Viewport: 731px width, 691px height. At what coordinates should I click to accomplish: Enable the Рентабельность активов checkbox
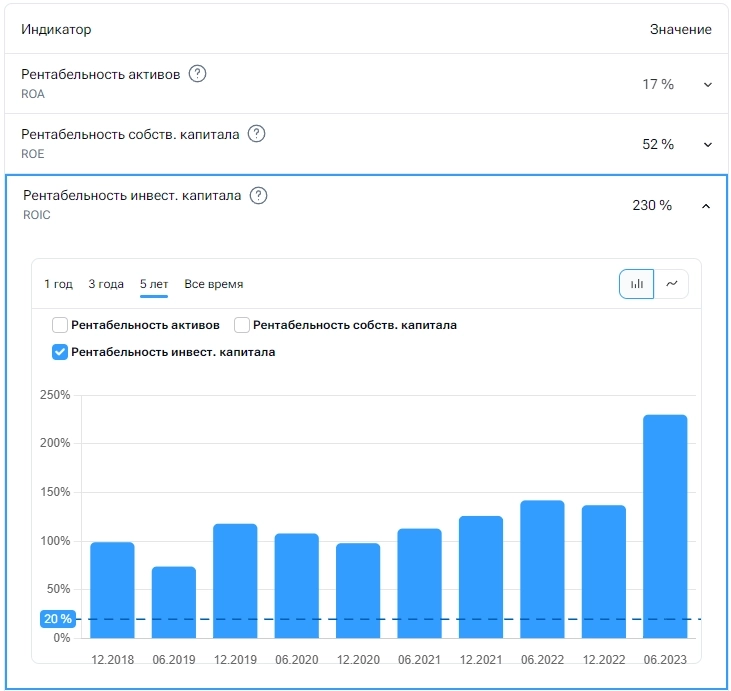point(60,325)
